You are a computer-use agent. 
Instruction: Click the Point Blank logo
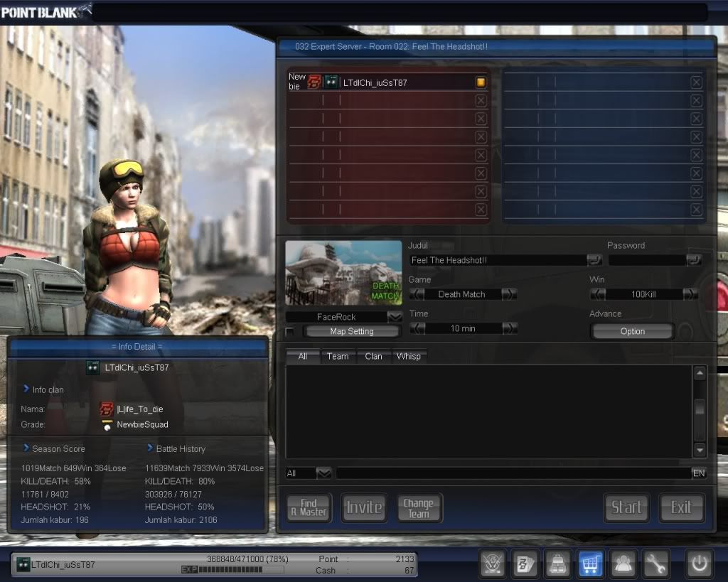45,11
